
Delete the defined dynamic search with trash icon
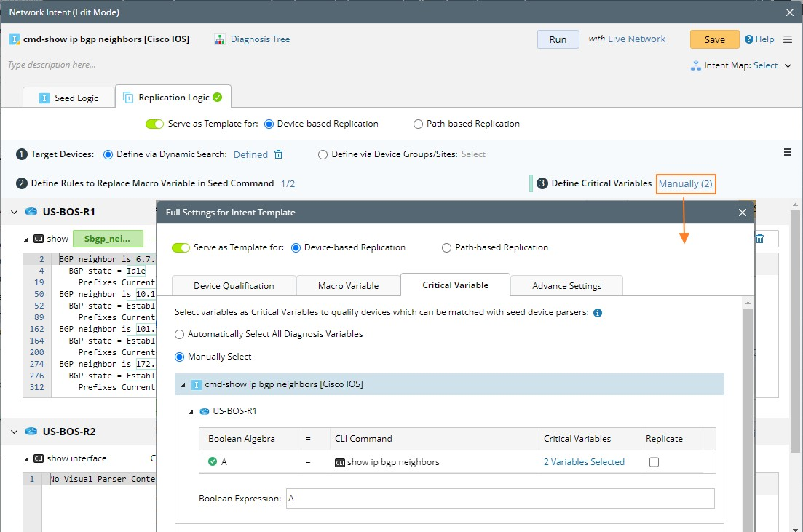[x=279, y=154]
